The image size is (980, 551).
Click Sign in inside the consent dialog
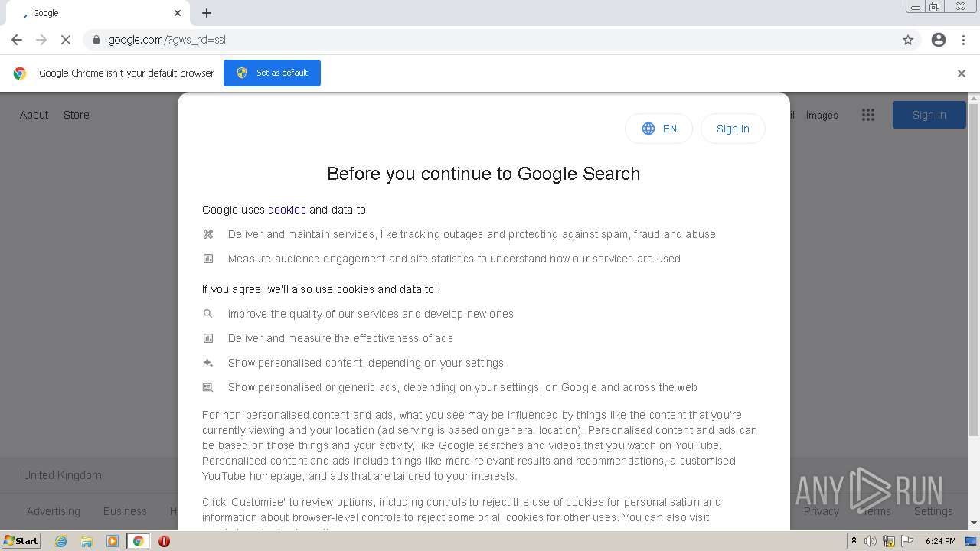733,129
